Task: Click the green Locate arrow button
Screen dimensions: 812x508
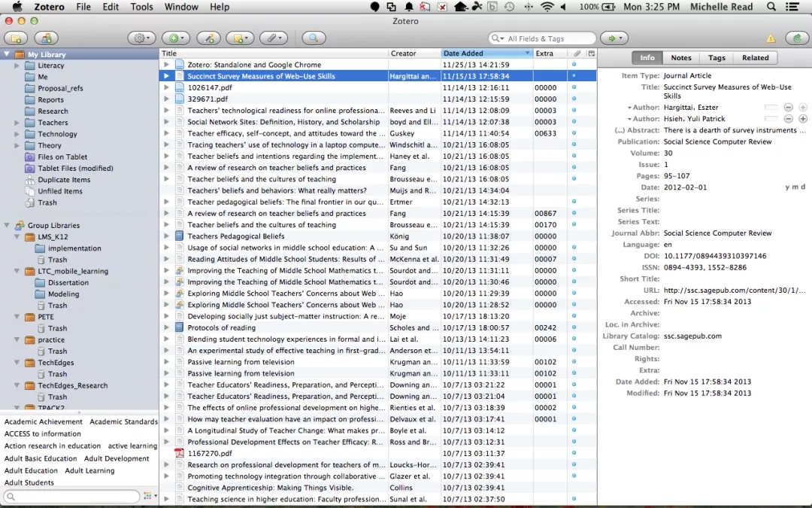Action: point(614,38)
